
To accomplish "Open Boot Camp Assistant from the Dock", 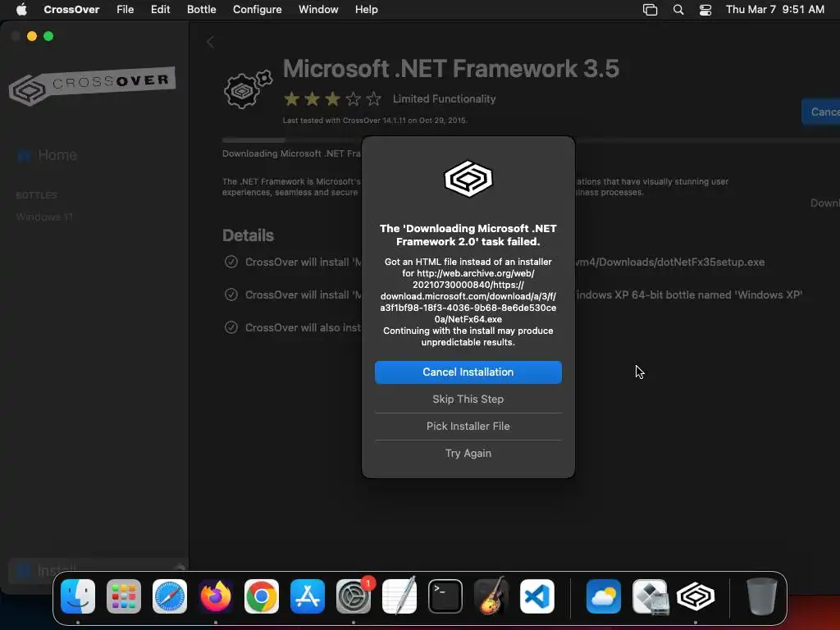I will [x=650, y=596].
